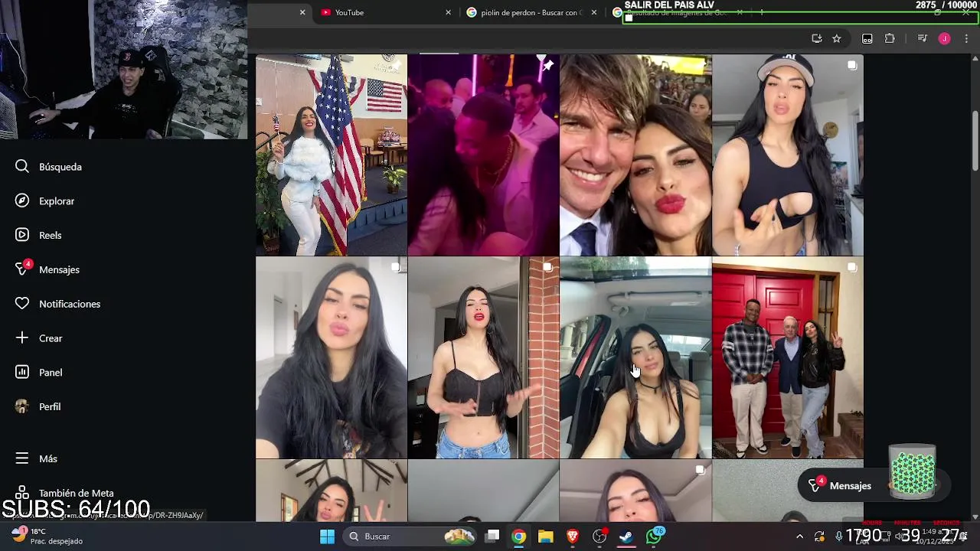The width and height of the screenshot is (980, 551).
Task: Open Búsqueda search in the sidebar
Action: 49,167
